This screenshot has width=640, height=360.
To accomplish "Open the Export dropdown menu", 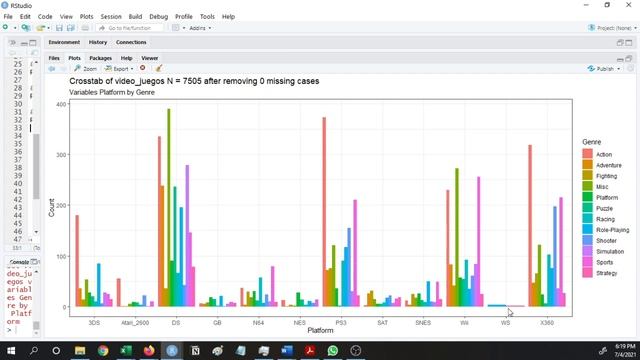I will [x=119, y=69].
